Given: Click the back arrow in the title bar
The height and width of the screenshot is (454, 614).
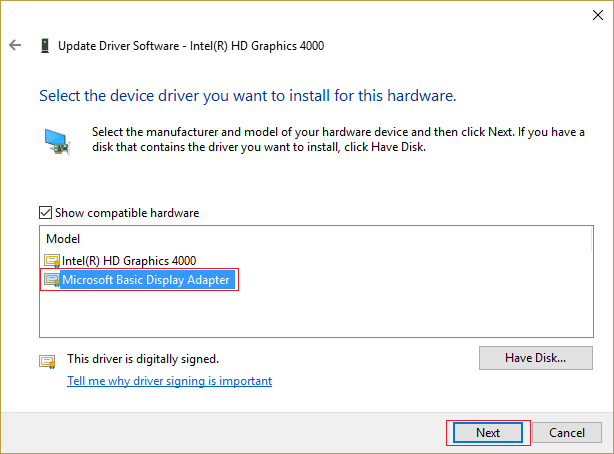Looking at the screenshot, I should click(14, 46).
